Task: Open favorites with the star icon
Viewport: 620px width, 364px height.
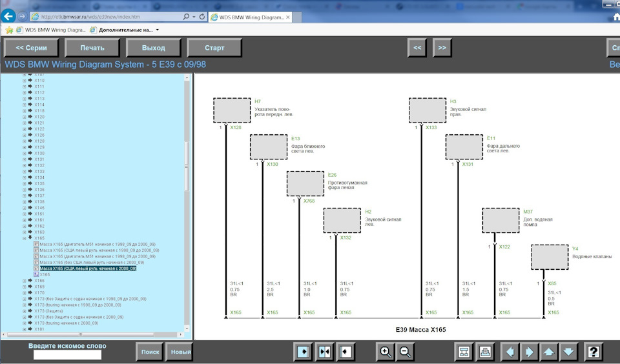Action: point(9,30)
